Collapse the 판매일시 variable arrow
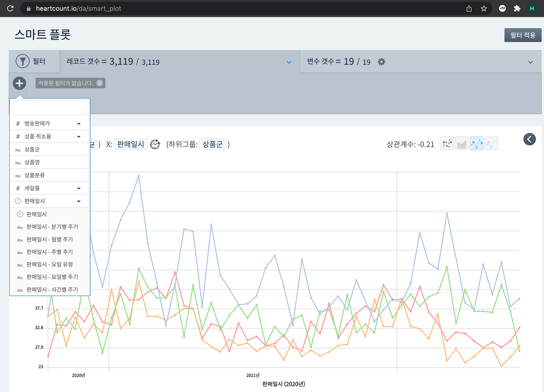The image size is (544, 392). pos(79,201)
